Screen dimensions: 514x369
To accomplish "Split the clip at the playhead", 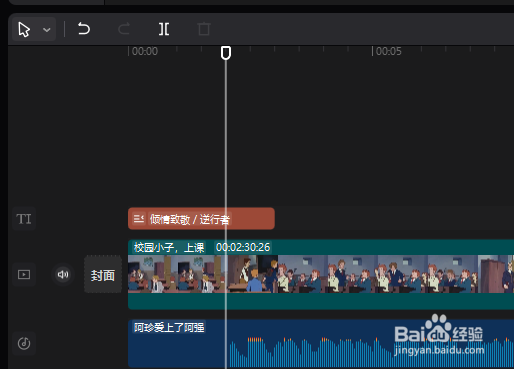I will click(x=164, y=29).
